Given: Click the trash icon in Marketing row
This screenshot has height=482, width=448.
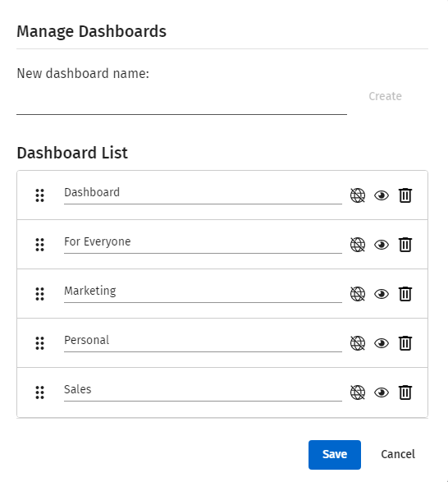Looking at the screenshot, I should pos(405,294).
